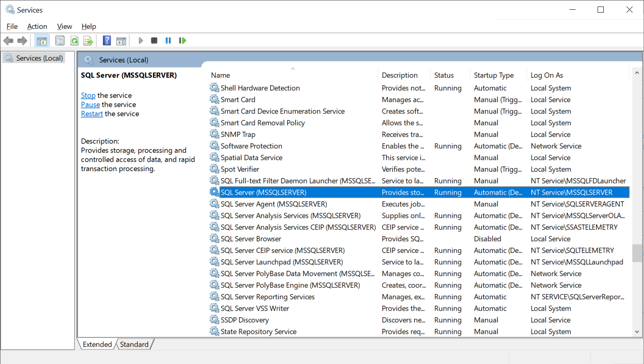Image resolution: width=644 pixels, height=364 pixels.
Task: Click the scroll up arrow of services list
Action: (637, 73)
